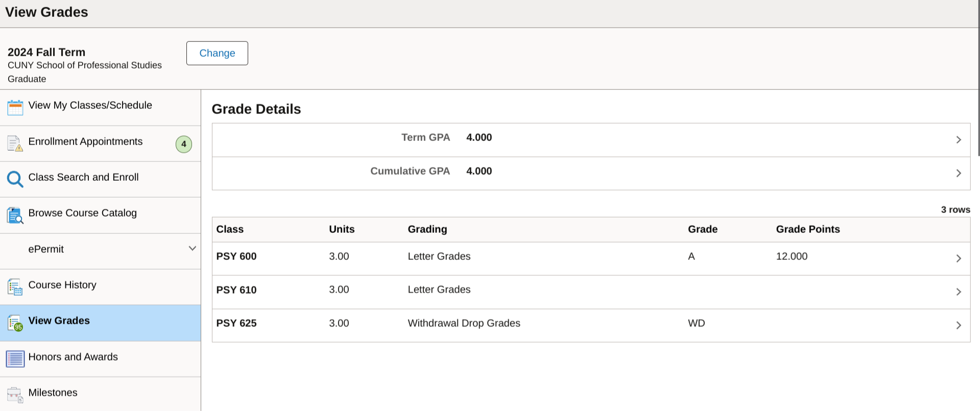
Task: Click the Course History icon
Action: [15, 287]
